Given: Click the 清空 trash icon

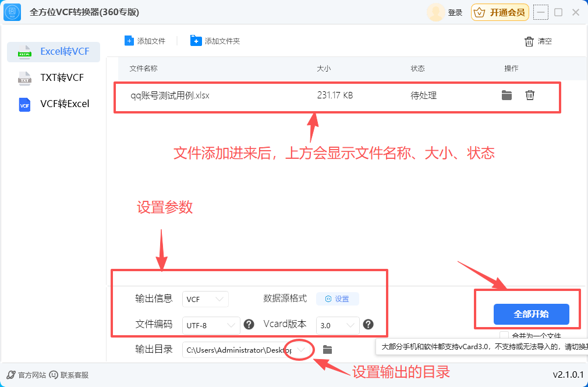Looking at the screenshot, I should [x=528, y=41].
